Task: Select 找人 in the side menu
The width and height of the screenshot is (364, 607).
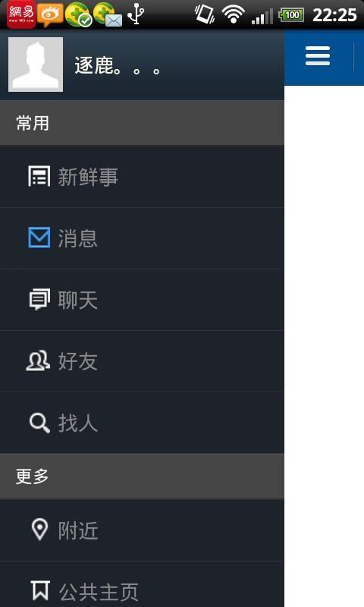Action: point(142,423)
